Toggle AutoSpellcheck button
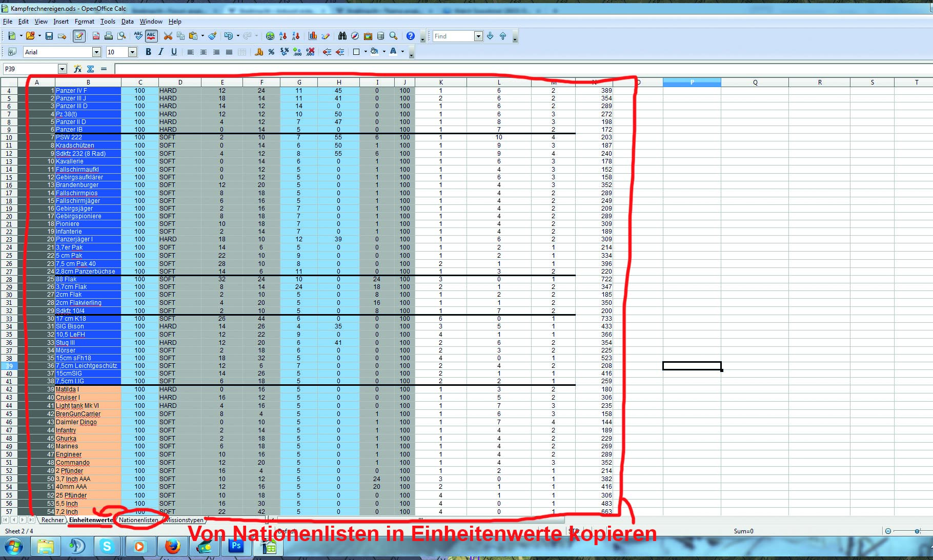Viewport: 933px width, 560px height. click(x=151, y=36)
